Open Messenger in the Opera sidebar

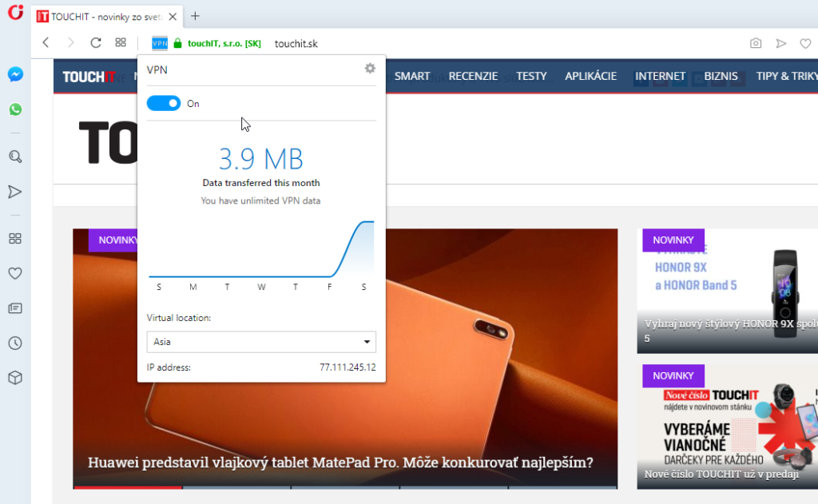(15, 74)
